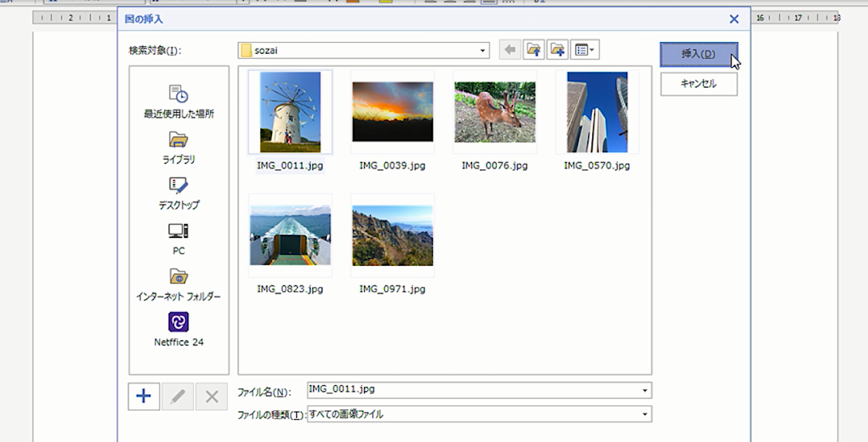The width and height of the screenshot is (868, 442).
Task: Choose the IMG_0823.jpg ferry photo
Action: [x=290, y=235]
